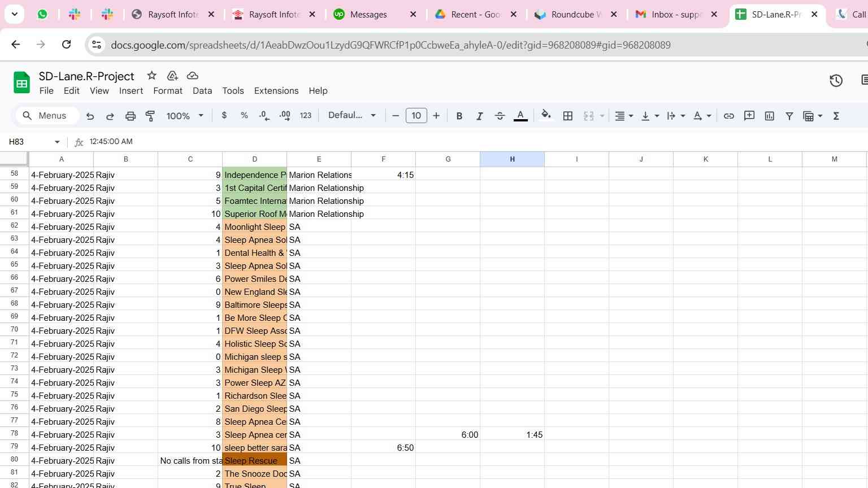
Task: Open the Name box dropdown arrow
Action: coord(57,142)
